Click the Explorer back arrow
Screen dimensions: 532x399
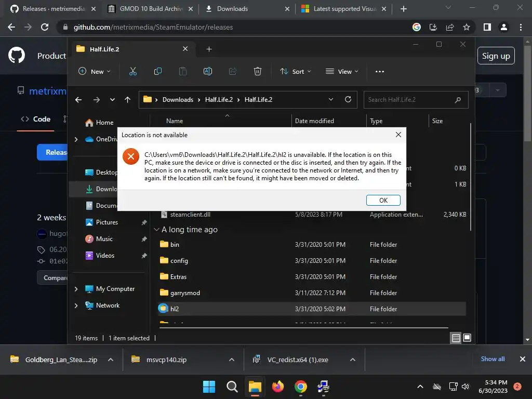[78, 99]
